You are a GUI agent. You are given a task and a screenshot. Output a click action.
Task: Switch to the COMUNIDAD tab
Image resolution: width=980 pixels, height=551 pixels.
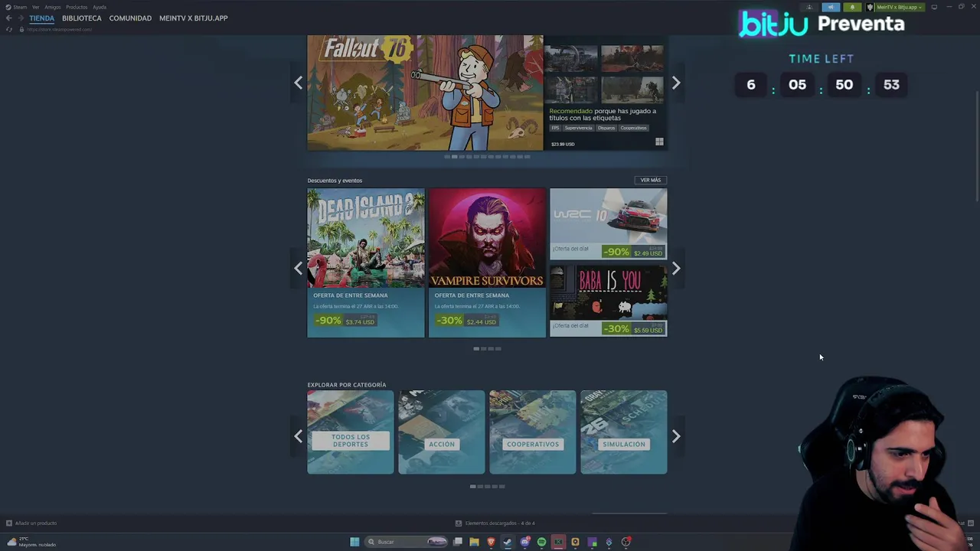[x=130, y=18]
